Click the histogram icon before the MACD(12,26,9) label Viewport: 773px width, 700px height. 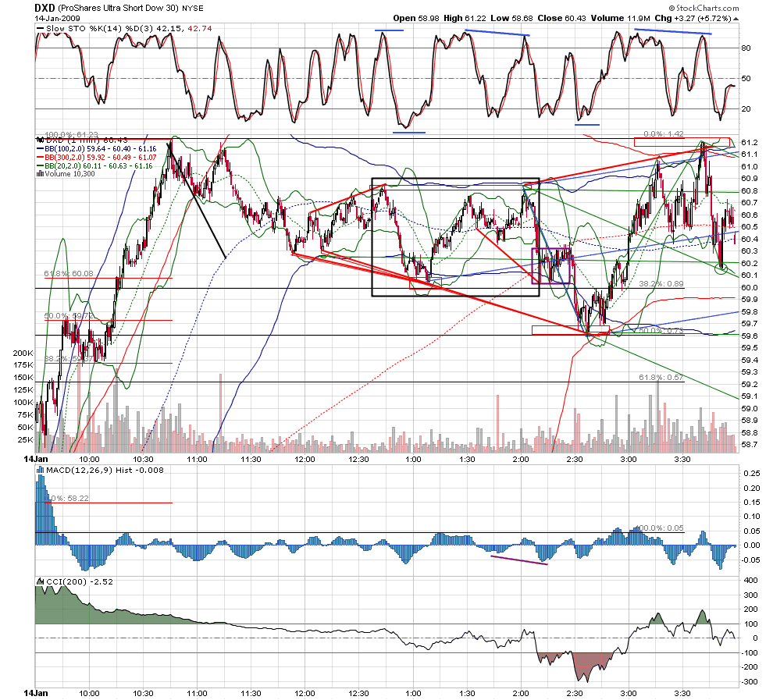pyautogui.click(x=41, y=470)
